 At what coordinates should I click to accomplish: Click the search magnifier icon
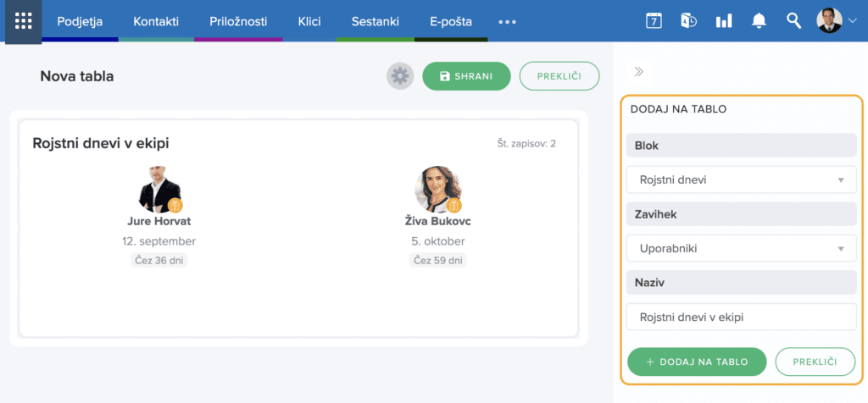[793, 21]
